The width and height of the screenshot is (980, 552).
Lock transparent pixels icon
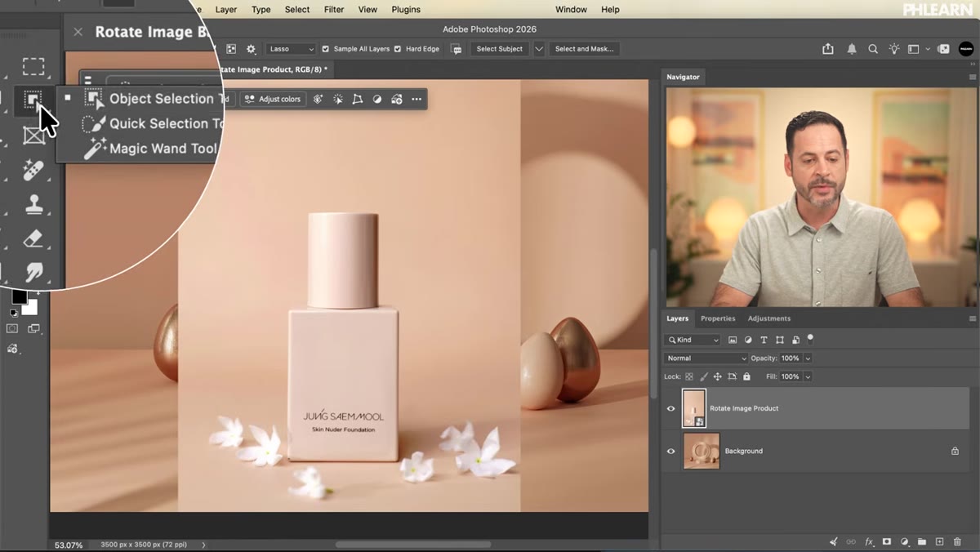click(689, 376)
